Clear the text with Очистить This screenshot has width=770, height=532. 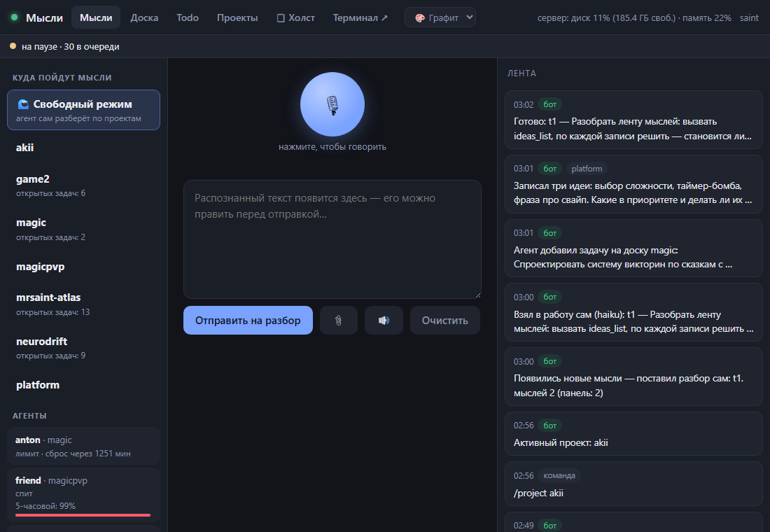[445, 321]
